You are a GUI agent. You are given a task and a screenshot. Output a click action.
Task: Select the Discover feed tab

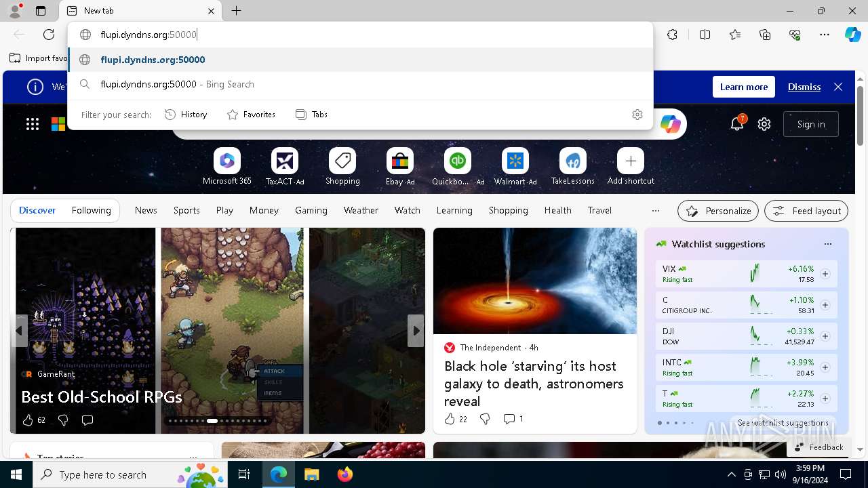[37, 210]
